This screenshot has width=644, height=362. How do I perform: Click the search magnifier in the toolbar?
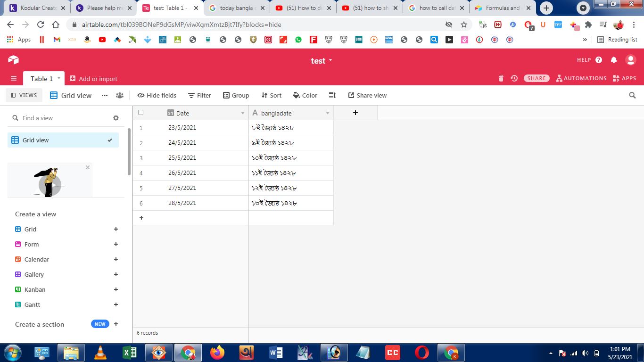click(632, 95)
